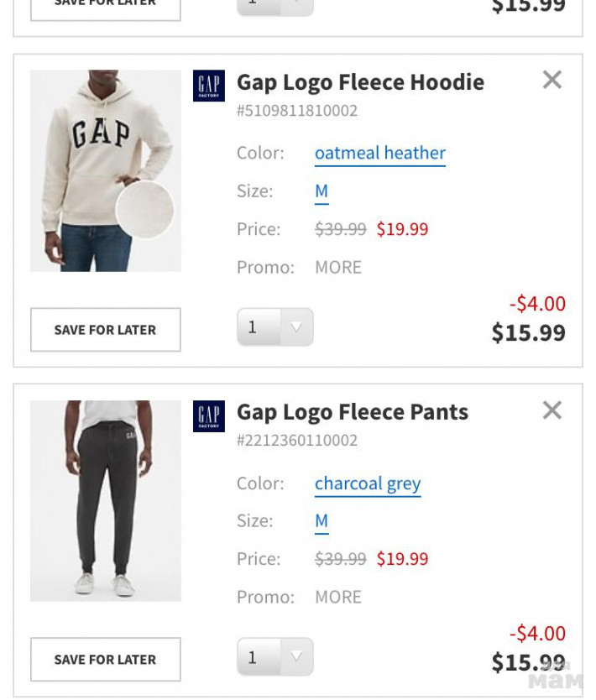Save the Fleece Hoodie for later
Screen dimensions: 596x700
click(x=106, y=330)
